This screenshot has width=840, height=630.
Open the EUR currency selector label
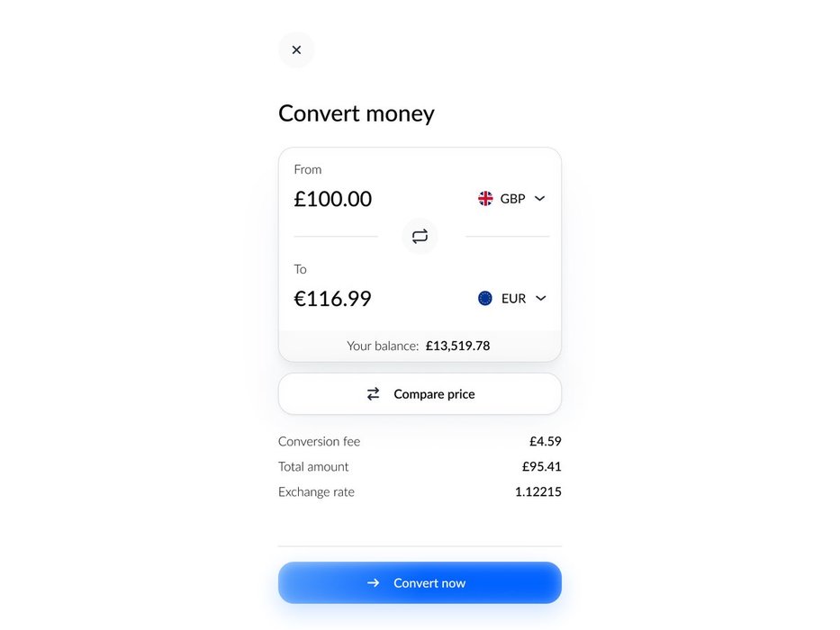[513, 299]
